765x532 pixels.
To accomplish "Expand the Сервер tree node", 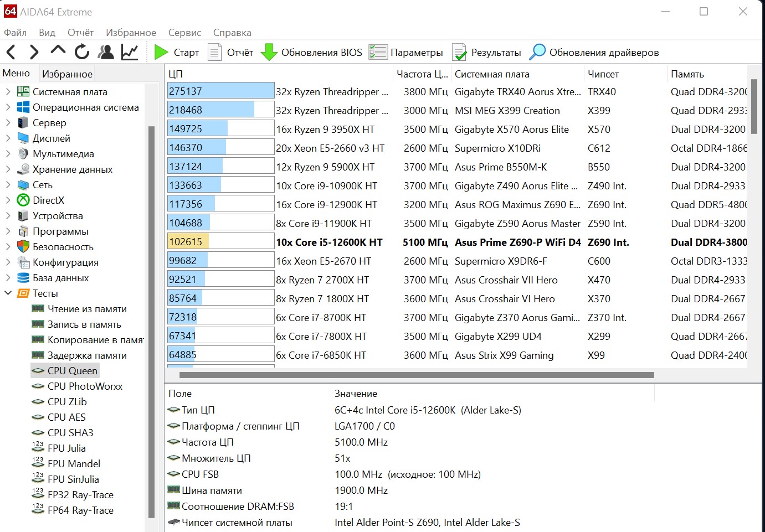I will (x=8, y=122).
